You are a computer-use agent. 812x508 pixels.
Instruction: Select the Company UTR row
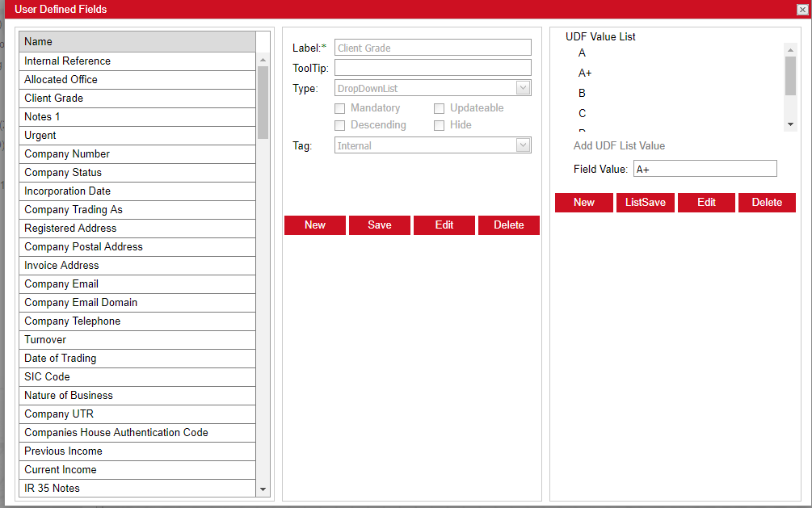coord(137,414)
